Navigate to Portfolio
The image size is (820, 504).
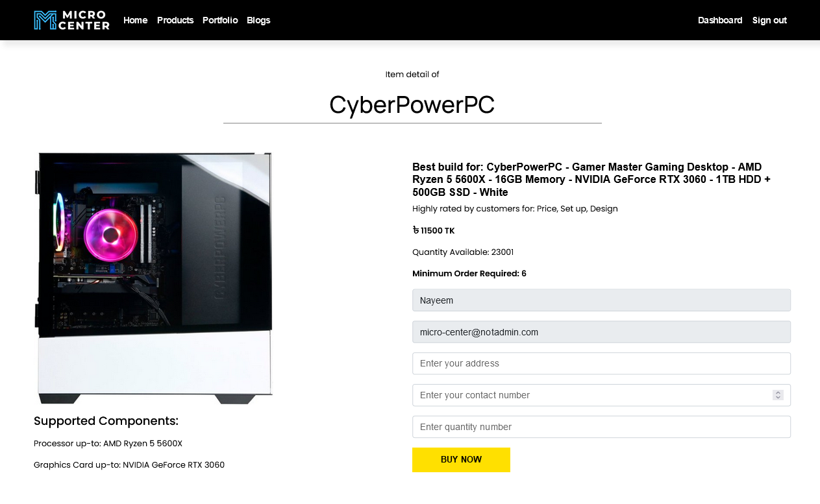point(220,20)
